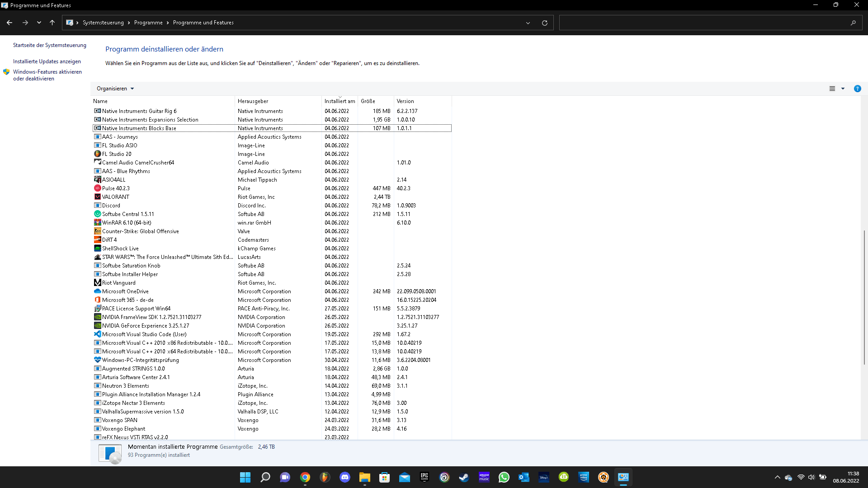This screenshot has width=868, height=488.
Task: Expand the address bar history dropdown
Action: 528,23
